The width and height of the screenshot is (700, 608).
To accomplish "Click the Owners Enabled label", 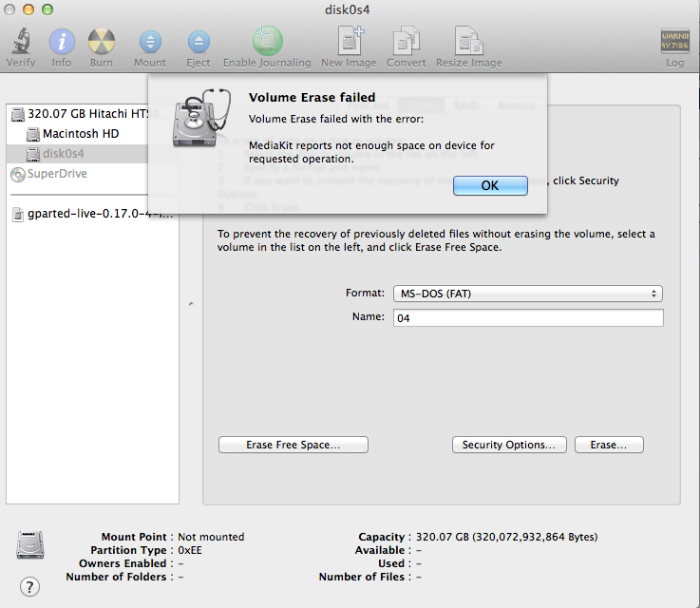I will [123, 563].
